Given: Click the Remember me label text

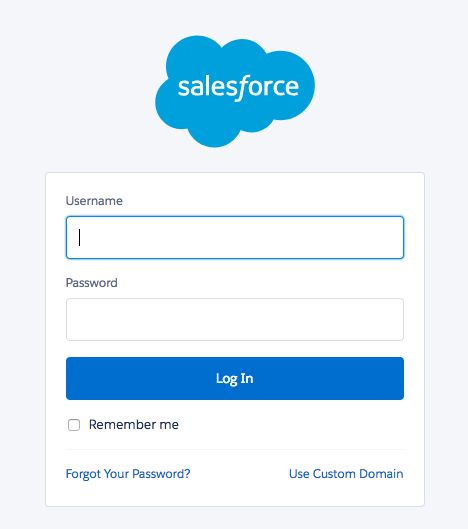Looking at the screenshot, I should click(x=134, y=424).
